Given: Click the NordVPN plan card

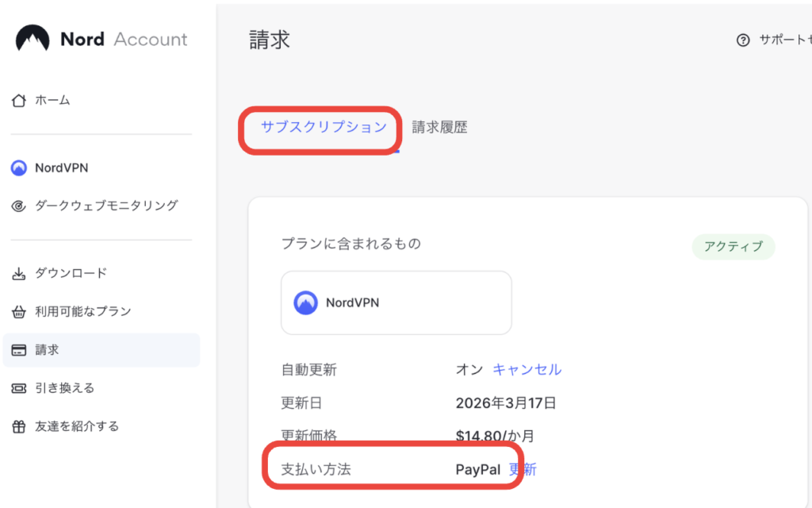Looking at the screenshot, I should [396, 302].
